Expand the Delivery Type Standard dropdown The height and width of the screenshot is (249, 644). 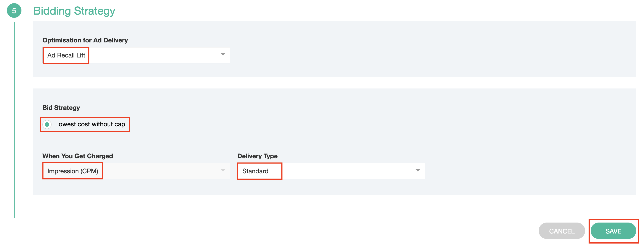click(331, 171)
